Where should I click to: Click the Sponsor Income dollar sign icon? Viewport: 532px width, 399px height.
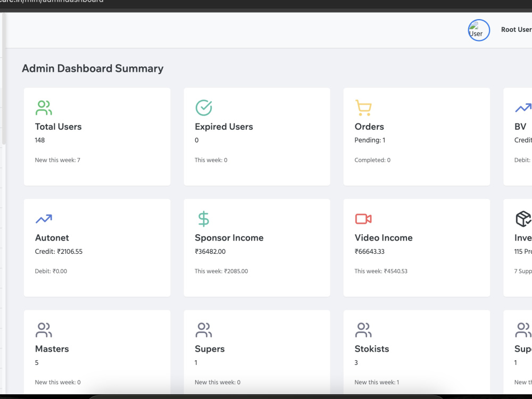(204, 219)
